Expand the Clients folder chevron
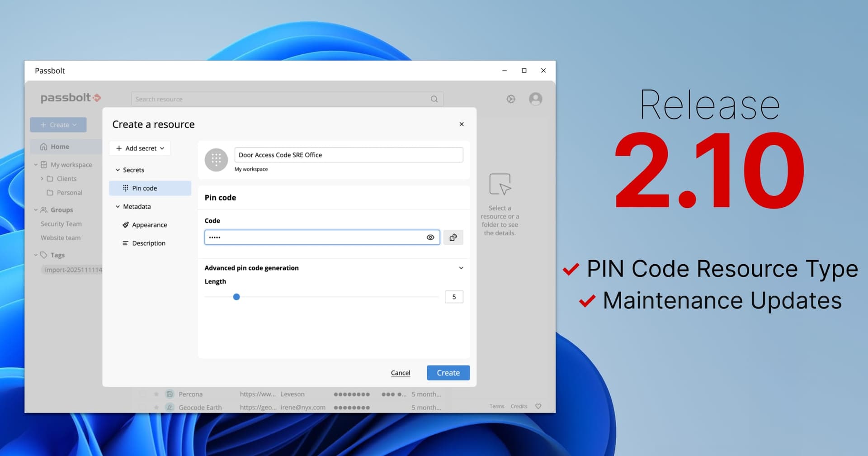Viewport: 868px width, 456px height. pos(42,179)
